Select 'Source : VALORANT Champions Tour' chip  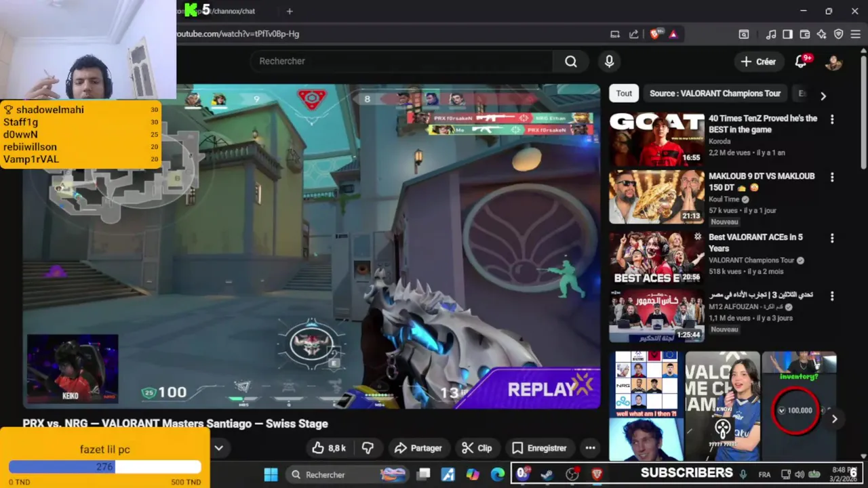coord(715,94)
